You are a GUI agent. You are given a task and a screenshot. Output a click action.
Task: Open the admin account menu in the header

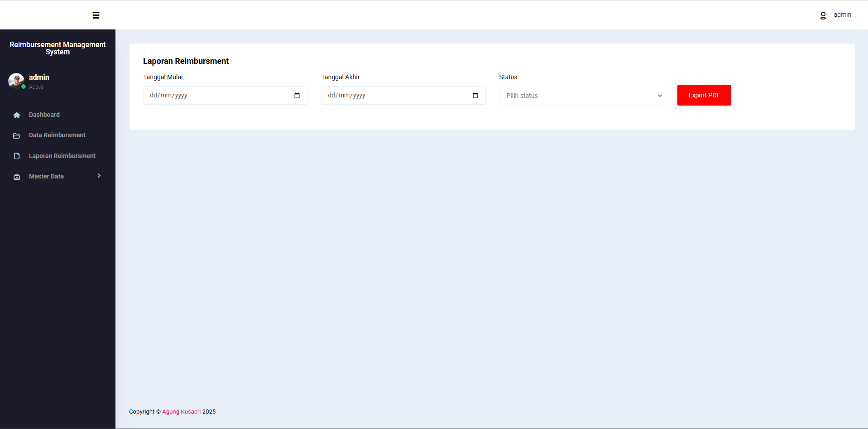(x=842, y=14)
